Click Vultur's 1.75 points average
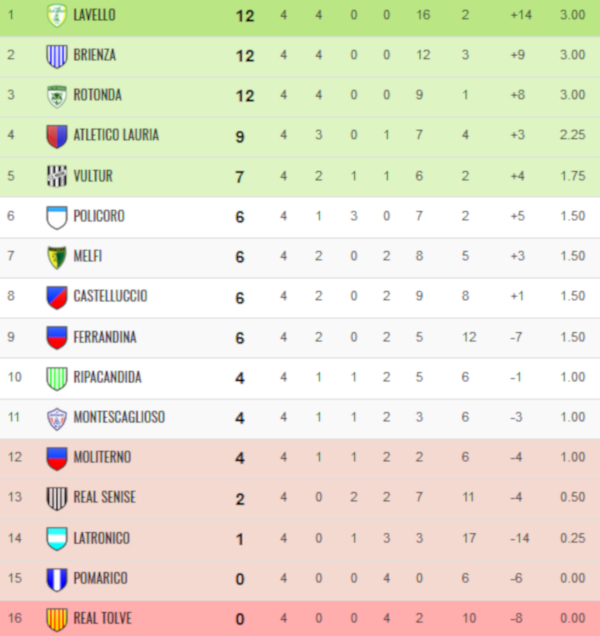The height and width of the screenshot is (636, 600). [x=572, y=176]
